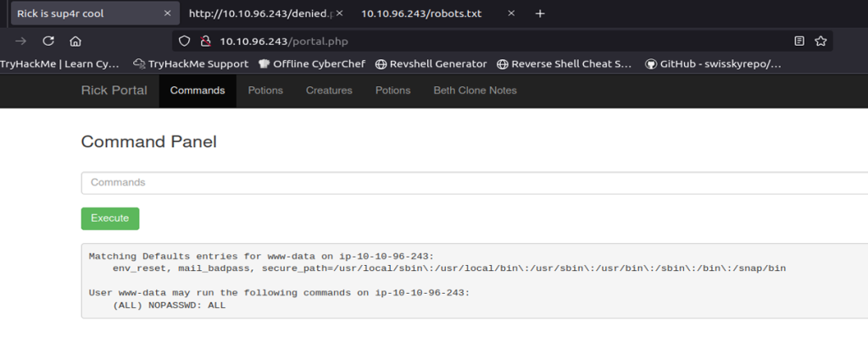Image resolution: width=868 pixels, height=348 pixels.
Task: Bookmark this page with the star icon
Action: coord(821,41)
